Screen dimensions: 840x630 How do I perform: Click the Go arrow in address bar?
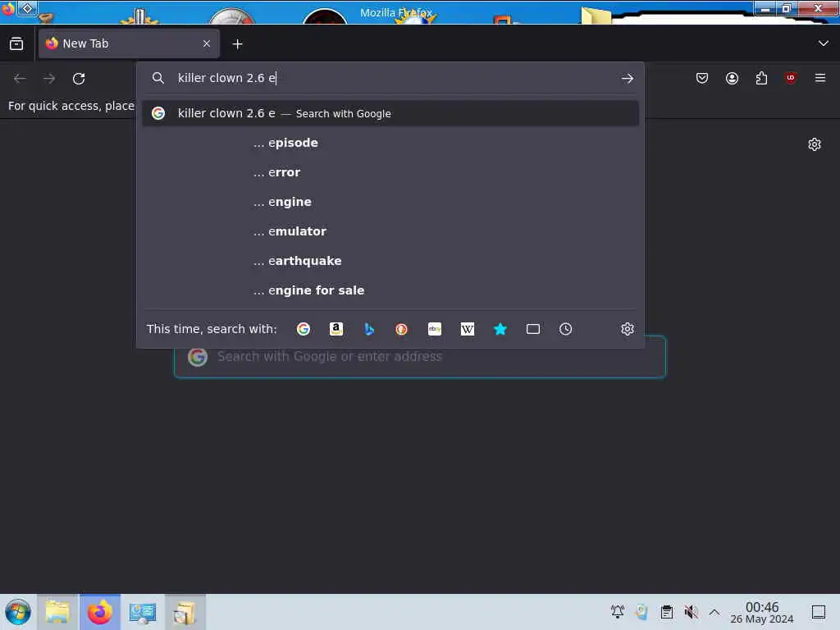pos(628,79)
